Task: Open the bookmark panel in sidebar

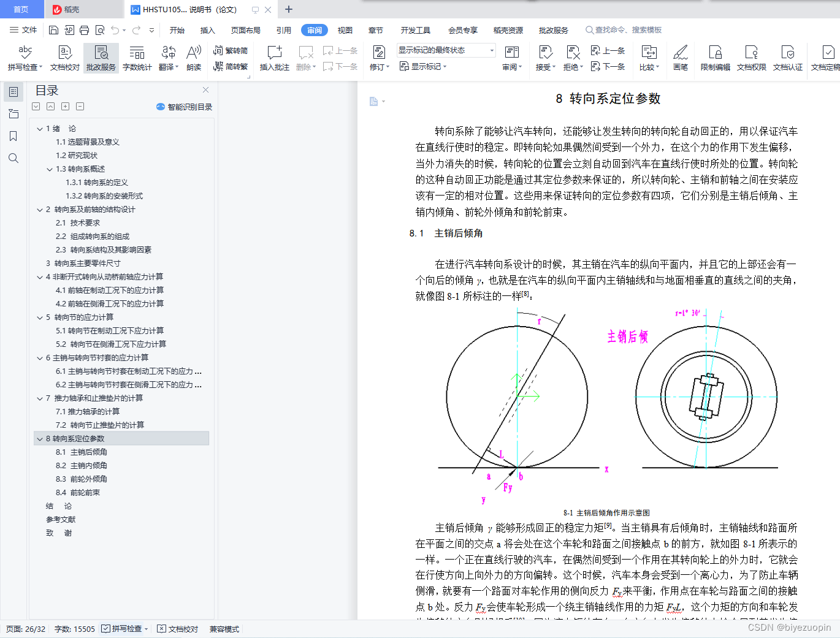Action: 13,136
